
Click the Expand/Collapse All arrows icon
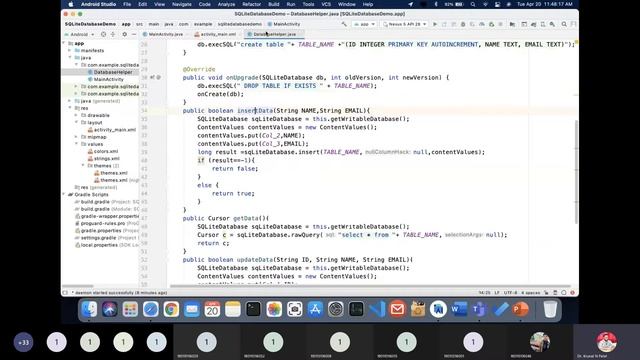coord(113,34)
